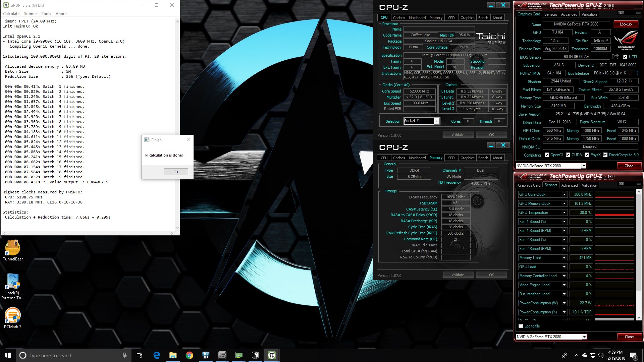This screenshot has height=362, width=644.
Task: Open Task View from taskbar
Action: point(140,355)
